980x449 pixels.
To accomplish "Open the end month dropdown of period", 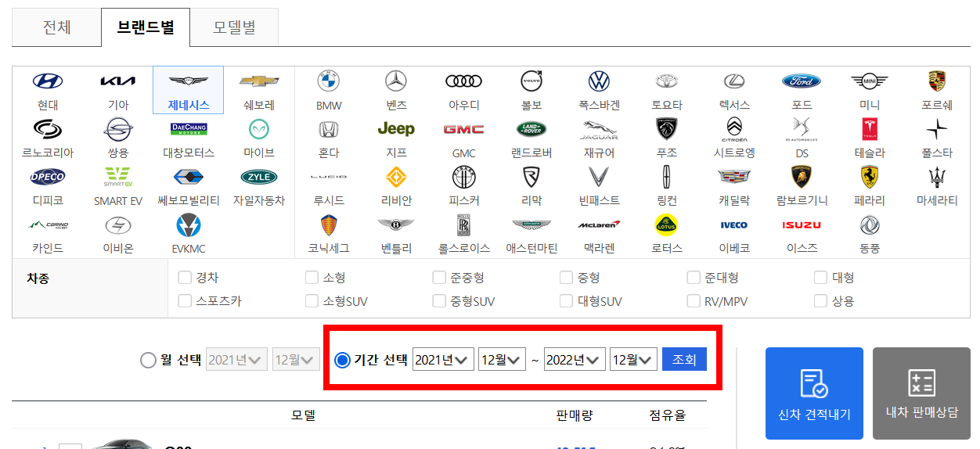I will click(x=633, y=360).
